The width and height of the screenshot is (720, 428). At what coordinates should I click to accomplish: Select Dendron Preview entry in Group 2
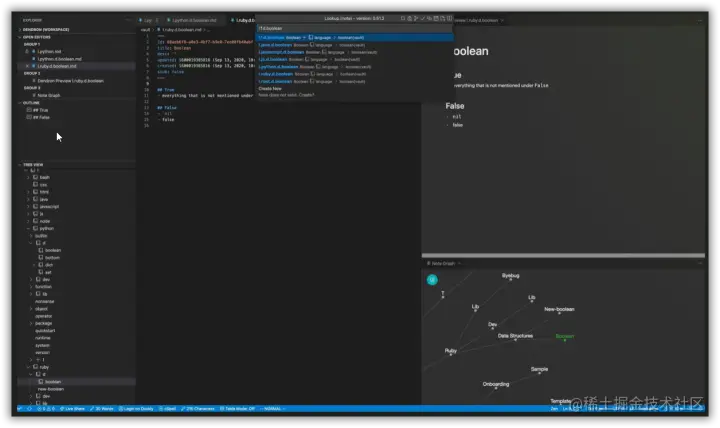coord(70,81)
